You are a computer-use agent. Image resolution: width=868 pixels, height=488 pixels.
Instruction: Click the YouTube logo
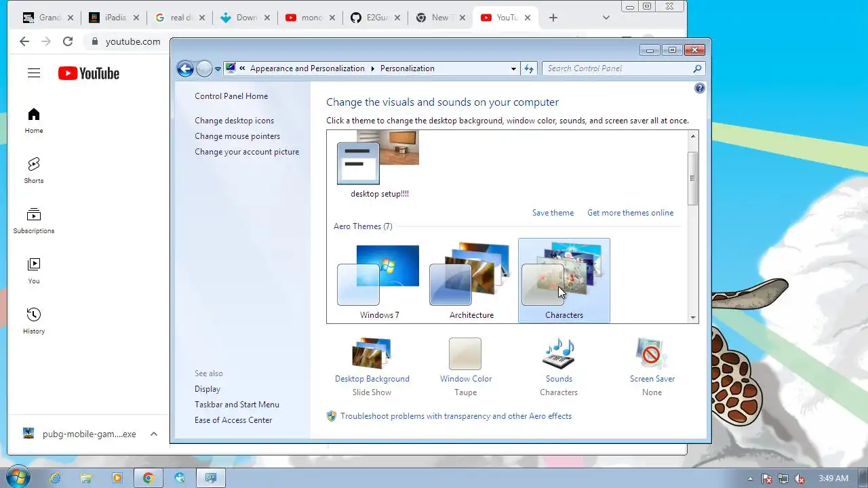89,73
